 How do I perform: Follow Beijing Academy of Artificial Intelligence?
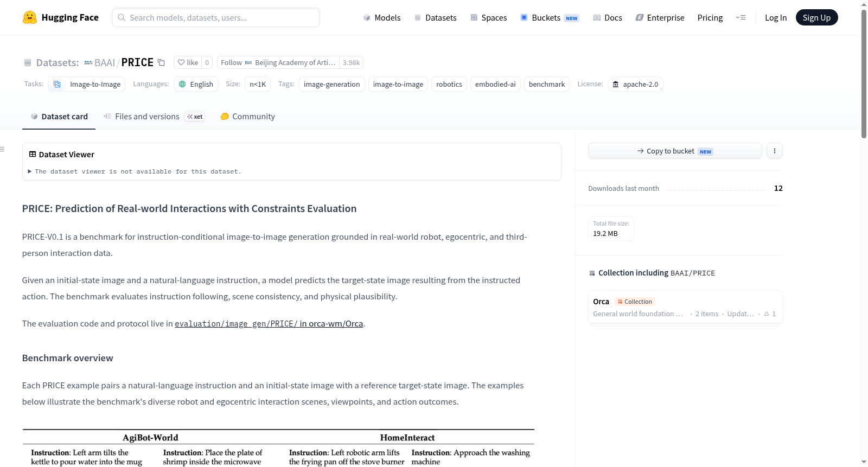click(x=278, y=62)
